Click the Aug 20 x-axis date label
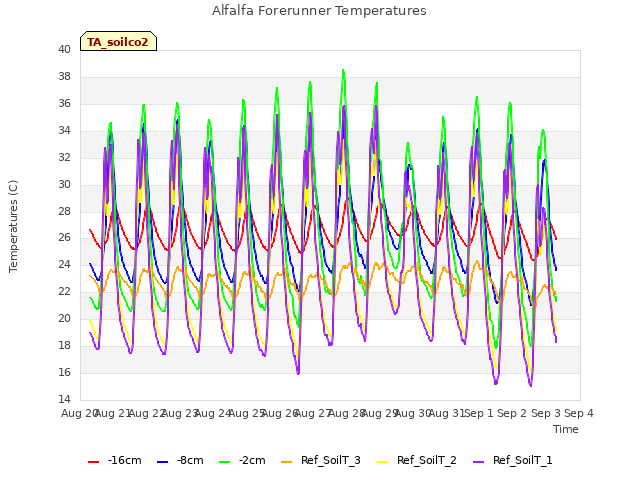This screenshot has width=640, height=480. click(x=80, y=413)
